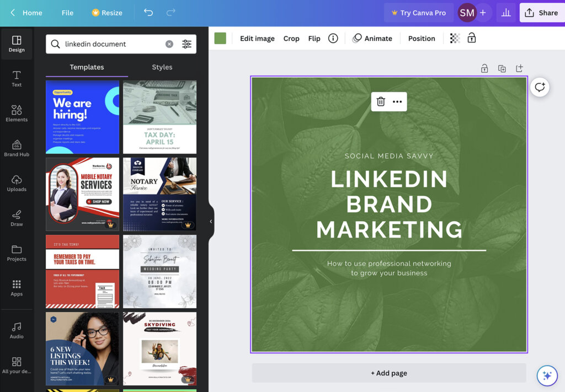This screenshot has width=565, height=392.
Task: Switch to the Styles tab
Action: coord(162,67)
